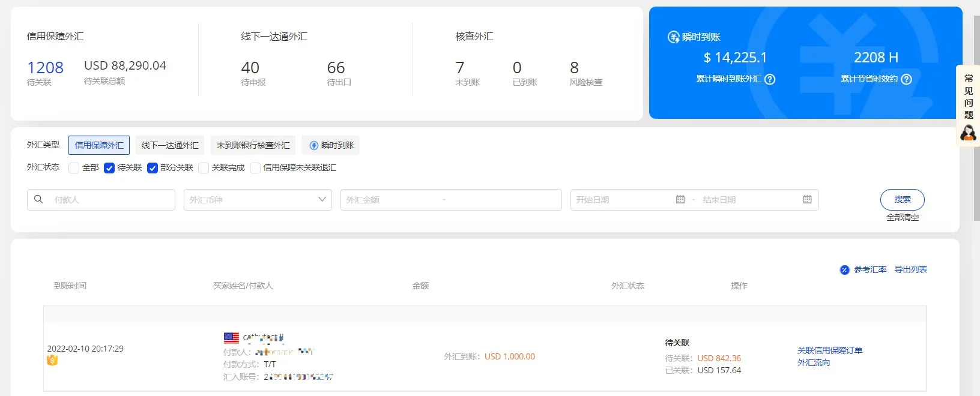The height and width of the screenshot is (396, 980).
Task: Click the USD 842.36 pending amount
Action: (719, 358)
